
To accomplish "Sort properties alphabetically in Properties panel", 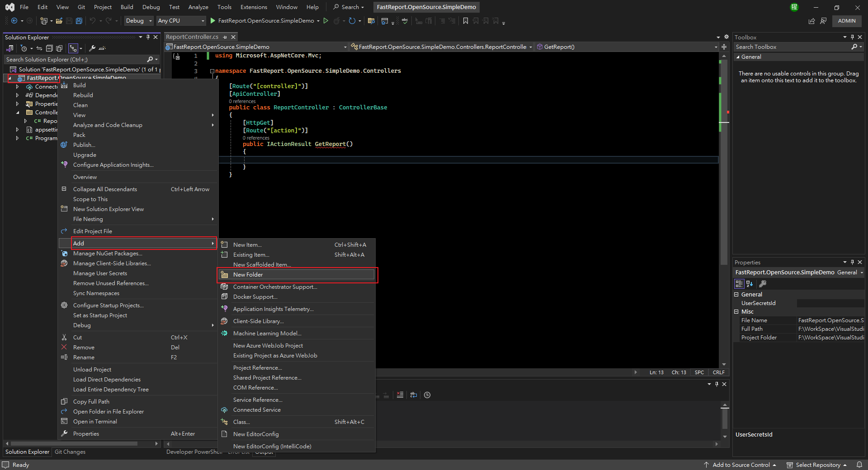I will (750, 284).
